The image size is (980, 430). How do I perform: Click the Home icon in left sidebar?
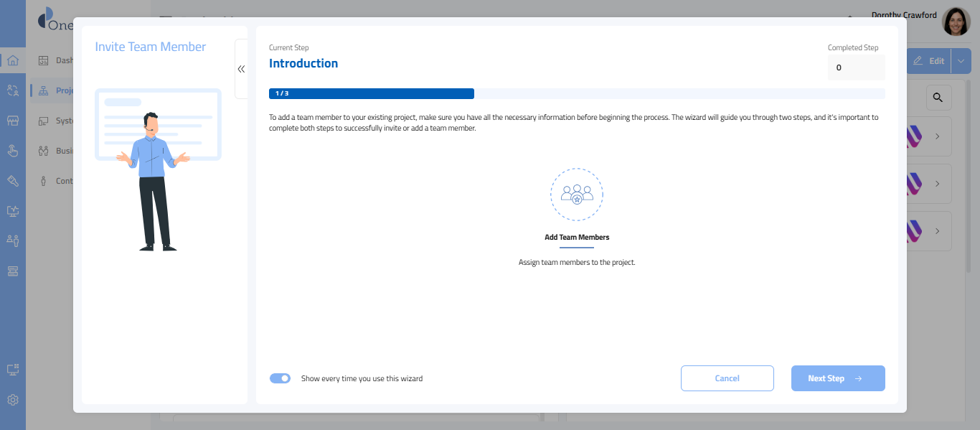coord(13,60)
